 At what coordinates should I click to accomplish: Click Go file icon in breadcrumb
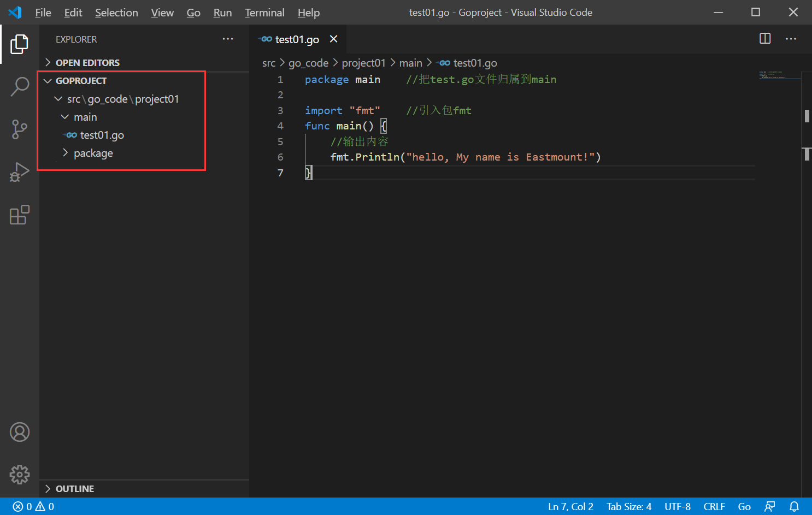[x=444, y=63]
